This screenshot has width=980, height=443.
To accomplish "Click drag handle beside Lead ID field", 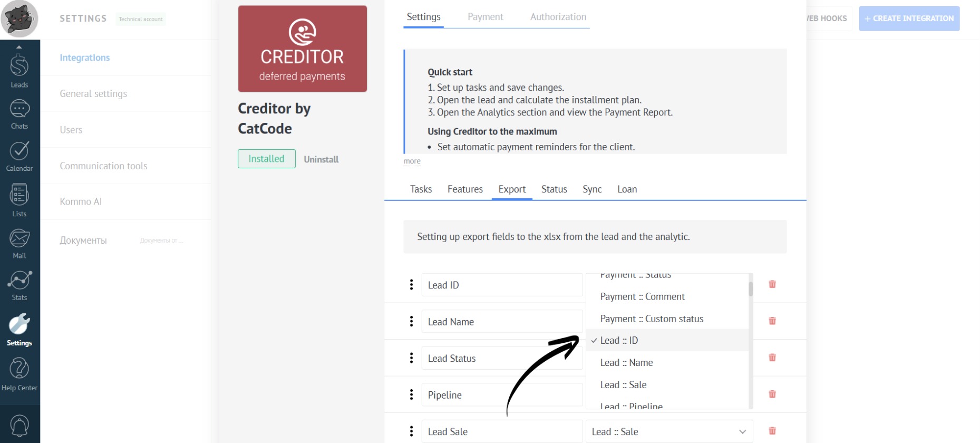I will point(411,285).
